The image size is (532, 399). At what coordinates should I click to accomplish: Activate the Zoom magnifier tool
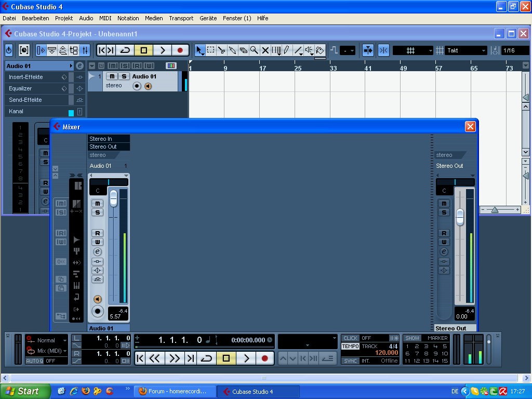[x=254, y=50]
